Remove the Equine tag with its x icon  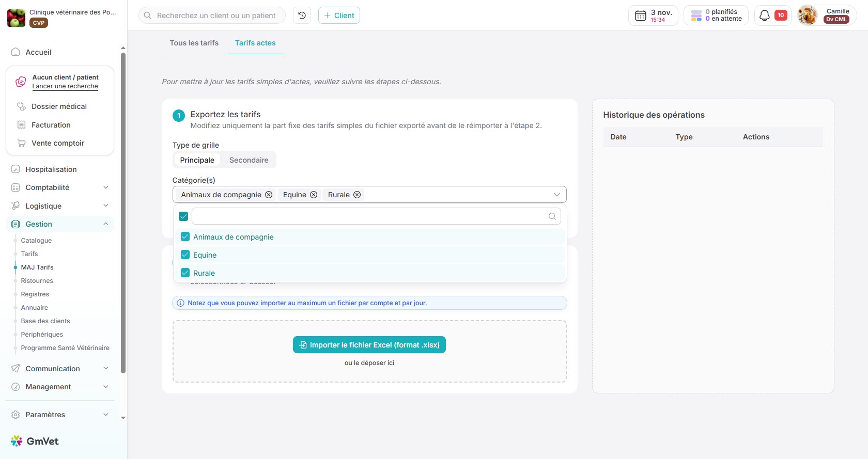coord(314,195)
